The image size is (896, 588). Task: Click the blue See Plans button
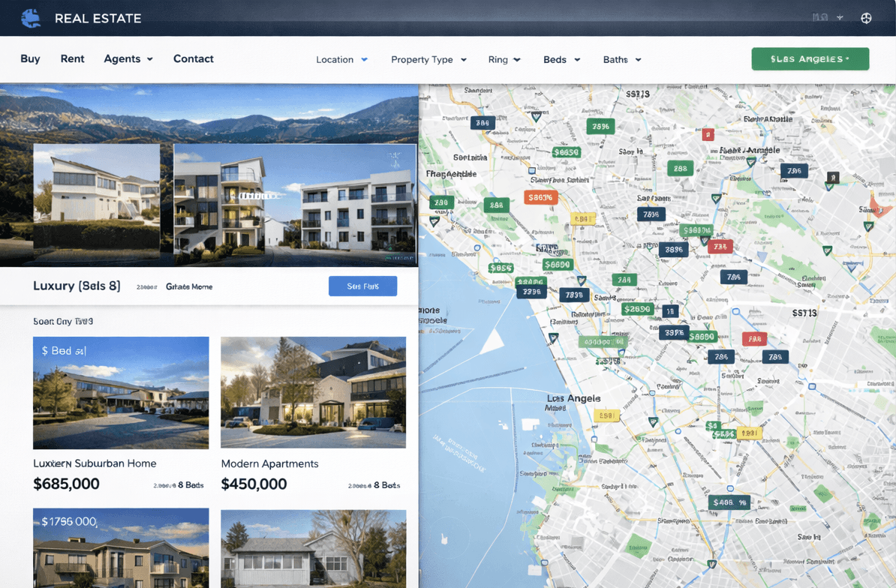coord(362,286)
